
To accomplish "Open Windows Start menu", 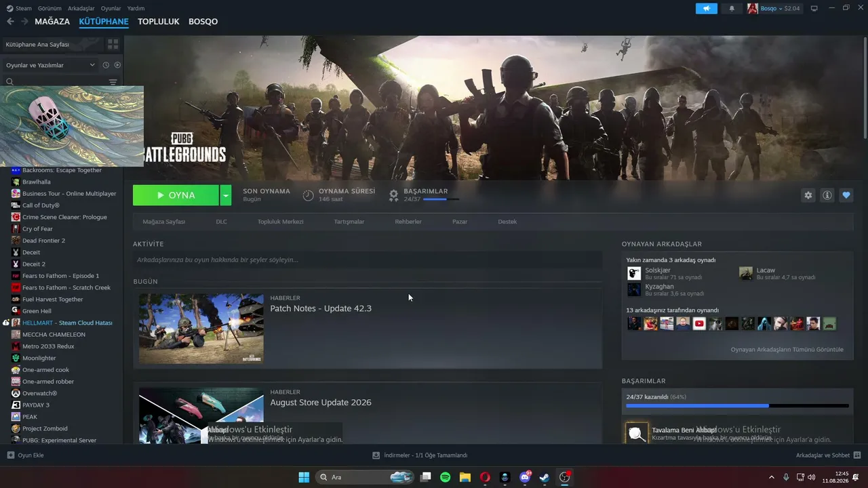I will (x=304, y=477).
